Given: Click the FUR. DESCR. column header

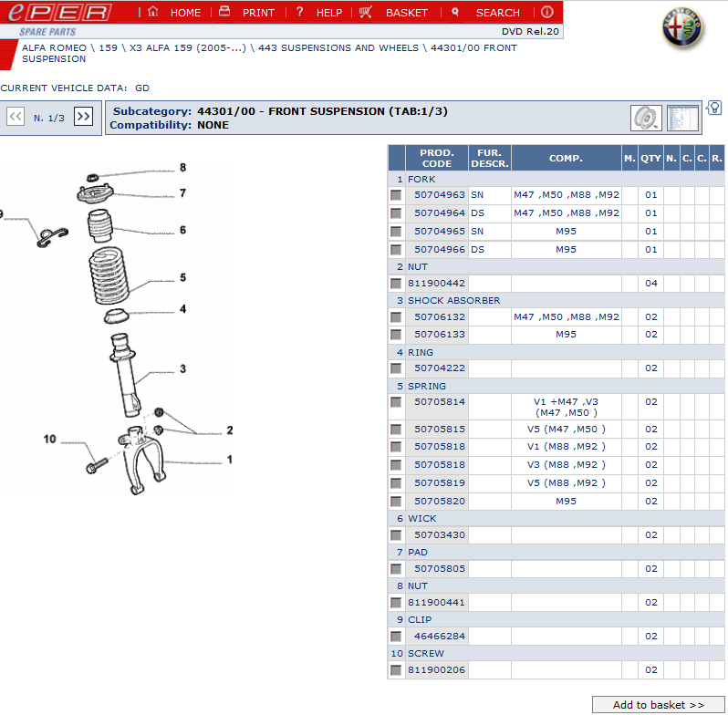Looking at the screenshot, I should tap(489, 159).
